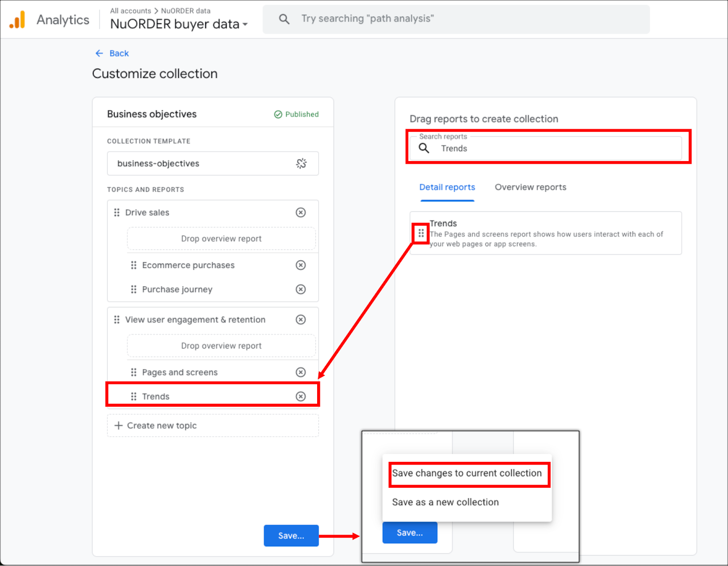Click the Published checkmark status icon

pyautogui.click(x=278, y=114)
